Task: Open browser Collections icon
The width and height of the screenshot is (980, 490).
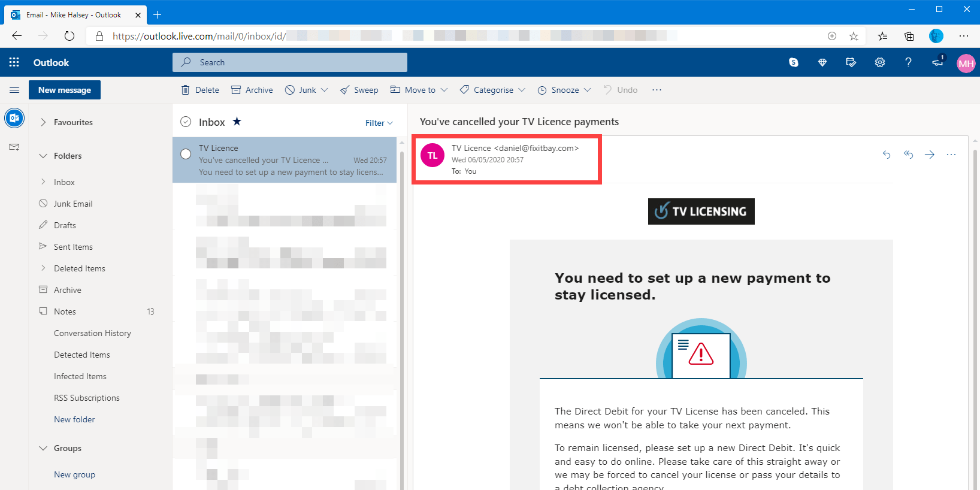Action: click(x=909, y=36)
